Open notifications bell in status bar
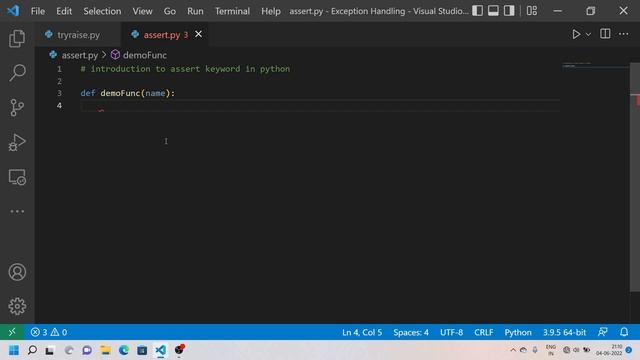 tap(624, 332)
